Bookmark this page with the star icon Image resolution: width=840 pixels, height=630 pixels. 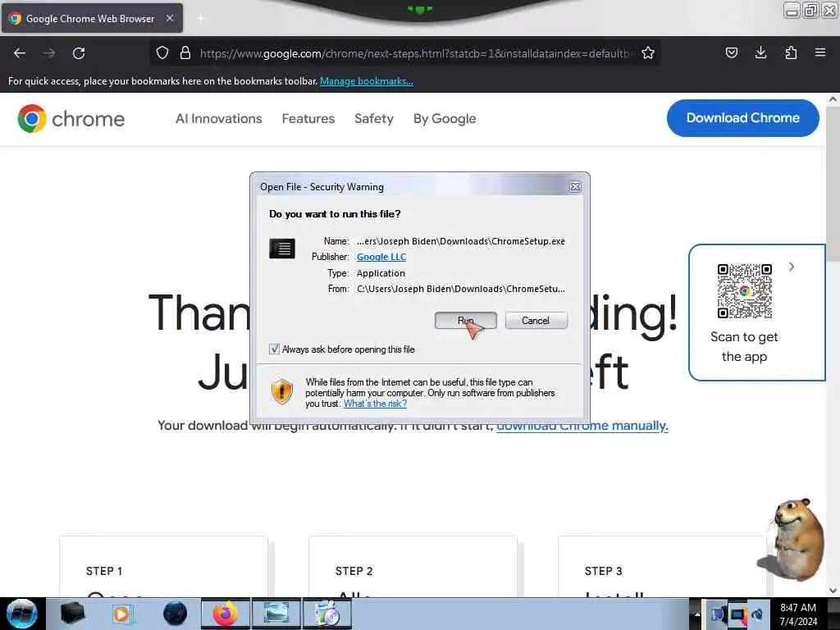point(648,52)
